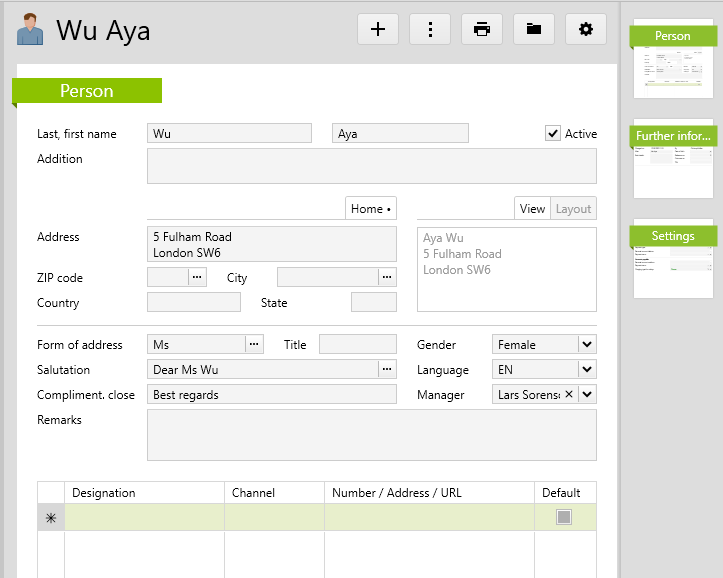
Task: Open settings via the gear icon
Action: point(586,29)
